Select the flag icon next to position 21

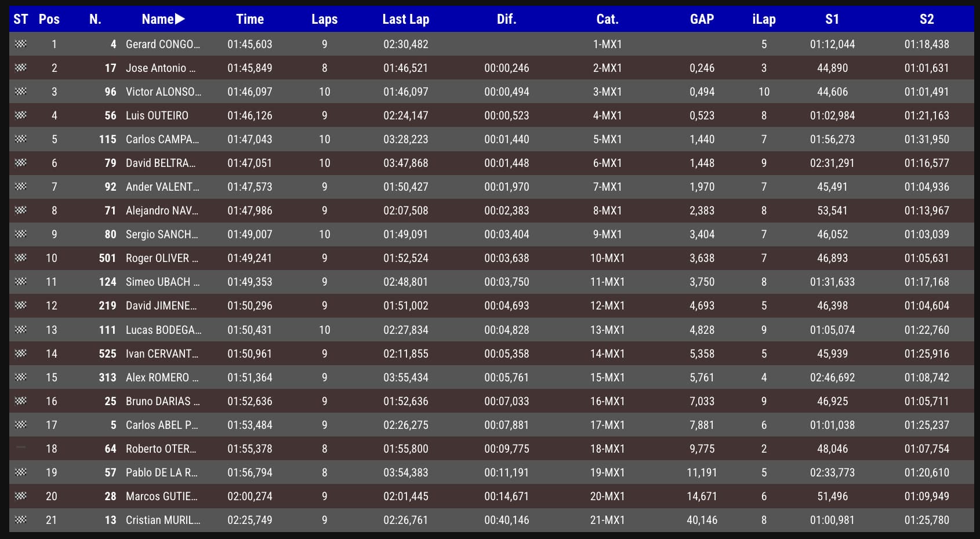click(x=21, y=520)
